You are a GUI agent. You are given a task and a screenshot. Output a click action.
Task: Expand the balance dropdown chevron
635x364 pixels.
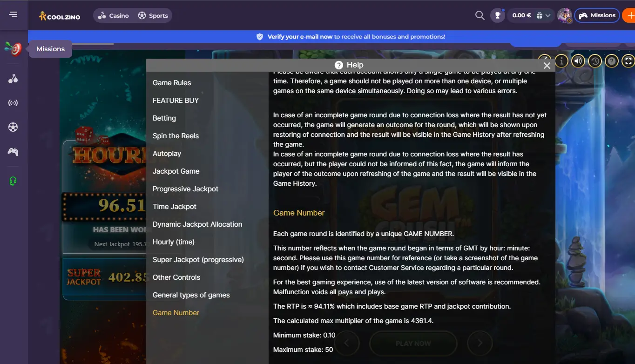(x=548, y=15)
